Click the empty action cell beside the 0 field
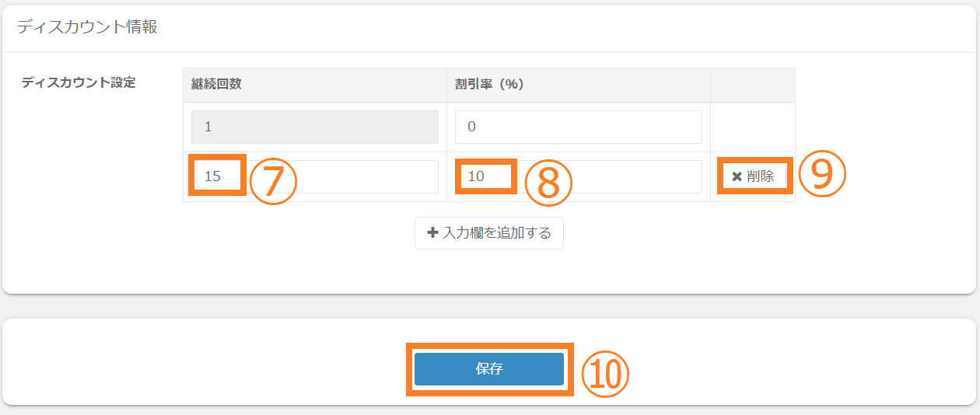 pos(752,127)
